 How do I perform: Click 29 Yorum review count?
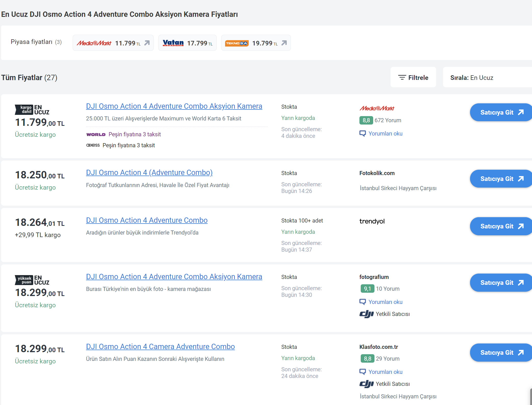388,359
